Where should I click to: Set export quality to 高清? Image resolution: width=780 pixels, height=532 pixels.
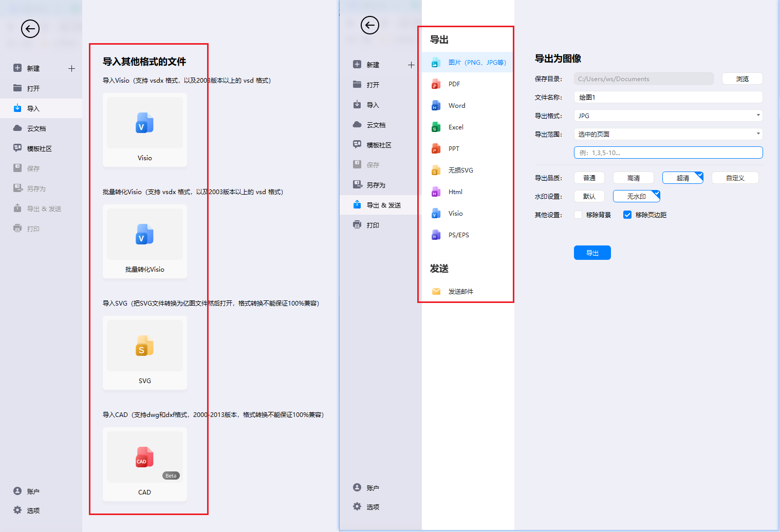(634, 178)
